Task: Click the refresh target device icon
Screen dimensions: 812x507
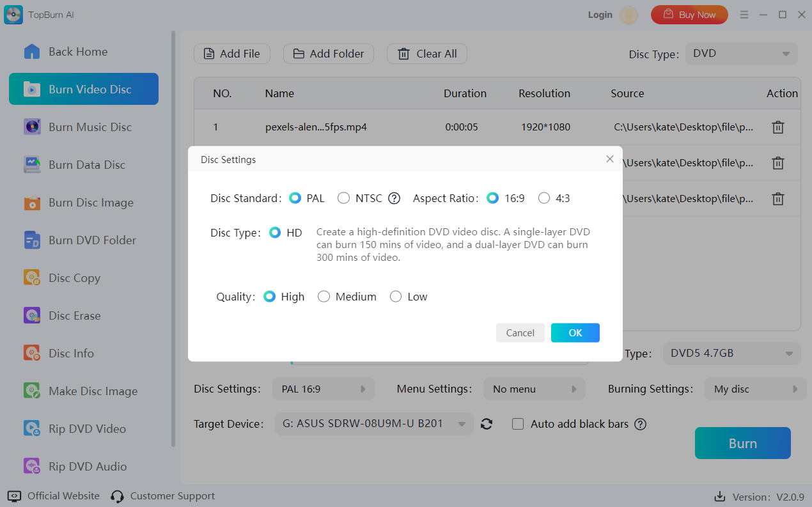Action: (x=487, y=424)
